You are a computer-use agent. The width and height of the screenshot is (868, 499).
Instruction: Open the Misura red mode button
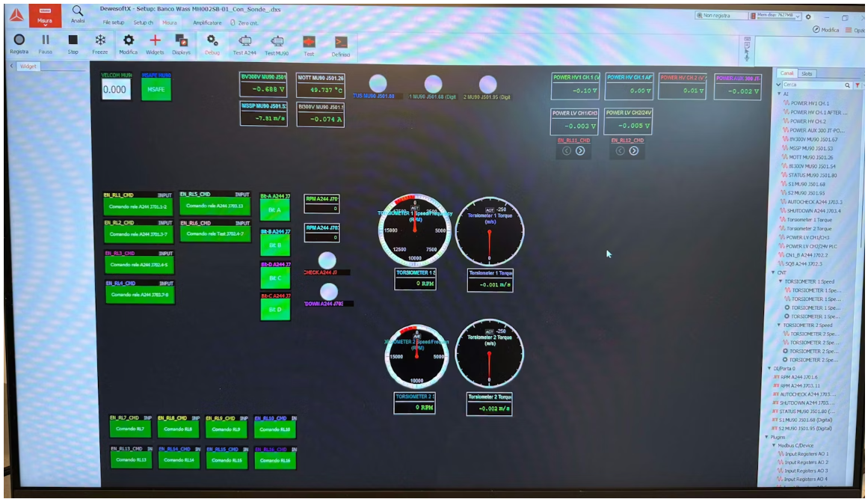[x=45, y=16]
